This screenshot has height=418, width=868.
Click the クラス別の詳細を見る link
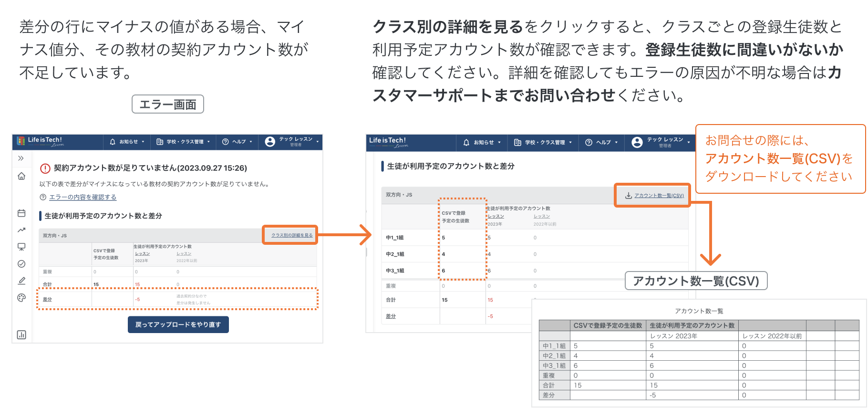tap(292, 235)
